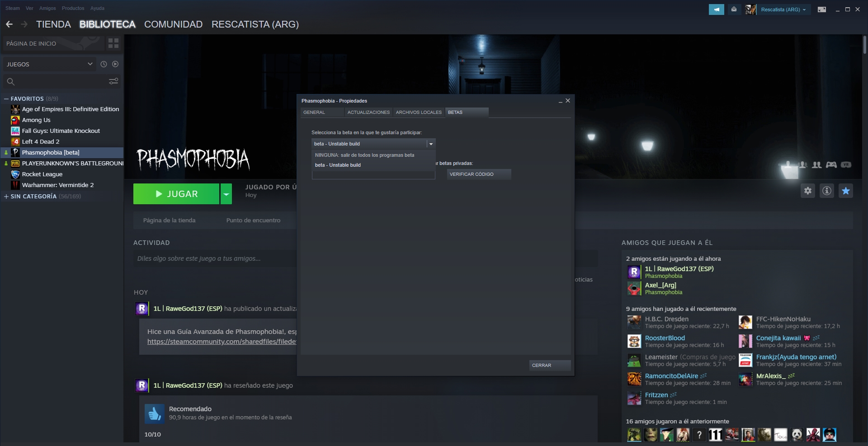Open the Amigos menu
868x446 pixels.
pos(47,8)
